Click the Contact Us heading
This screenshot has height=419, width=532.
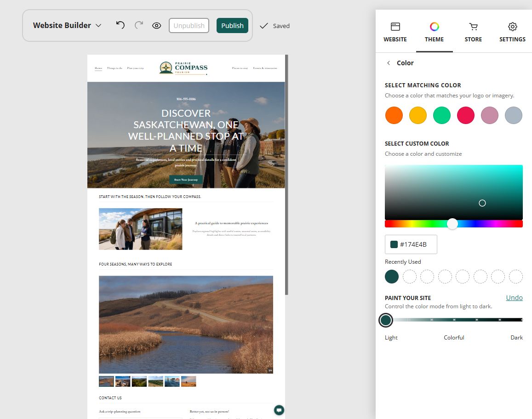(110, 398)
